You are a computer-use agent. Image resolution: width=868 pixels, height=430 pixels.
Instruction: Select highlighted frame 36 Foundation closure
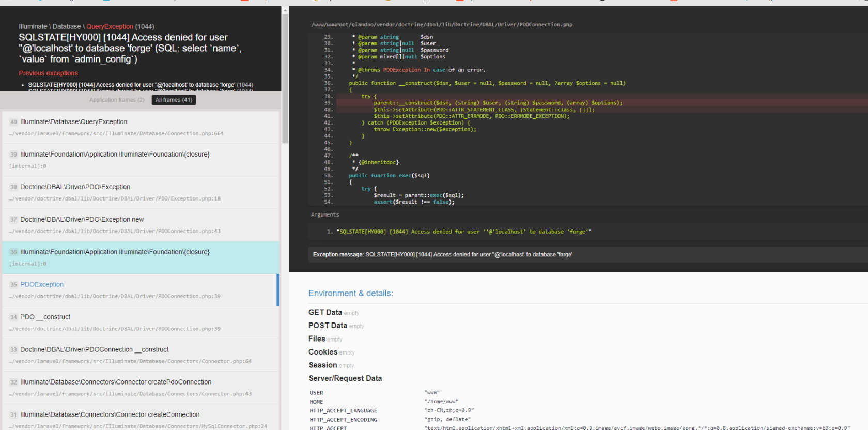[141, 257]
